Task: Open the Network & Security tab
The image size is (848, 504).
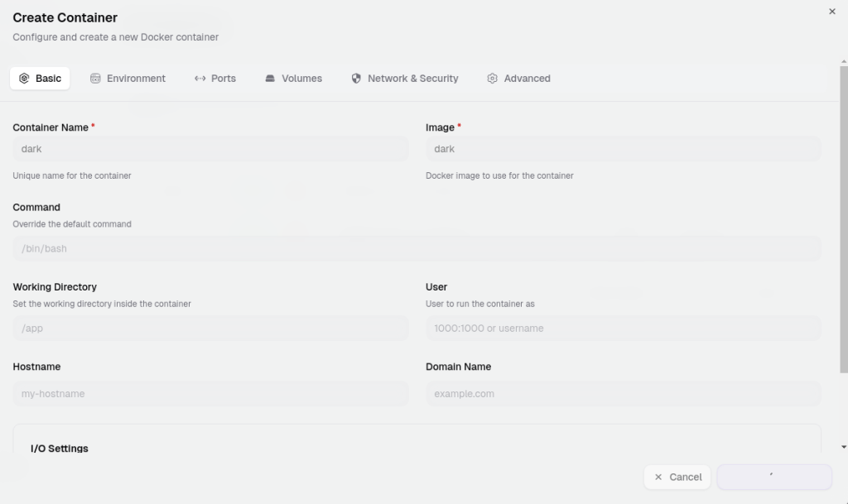Action: click(x=405, y=79)
